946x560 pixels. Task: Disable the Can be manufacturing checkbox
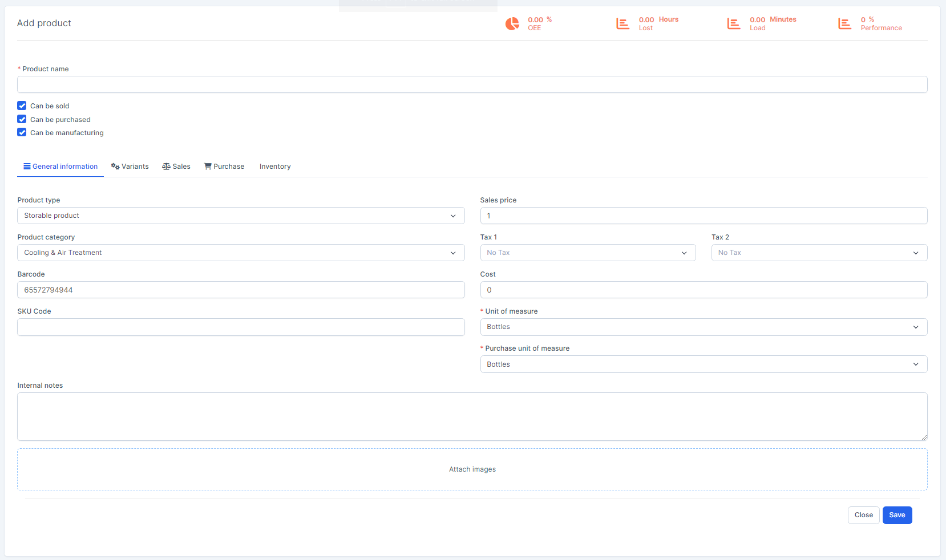[22, 132]
